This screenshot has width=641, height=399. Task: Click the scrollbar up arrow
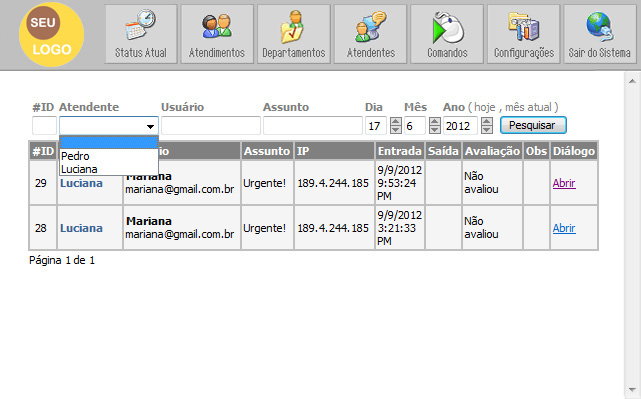pyautogui.click(x=632, y=81)
